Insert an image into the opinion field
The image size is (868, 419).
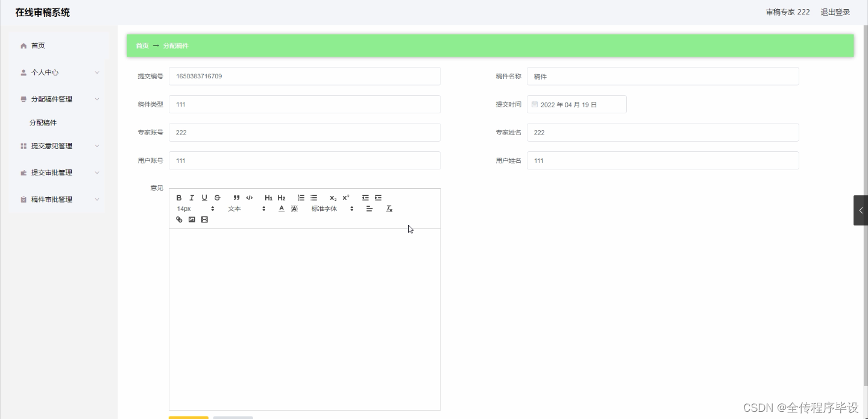[192, 219]
